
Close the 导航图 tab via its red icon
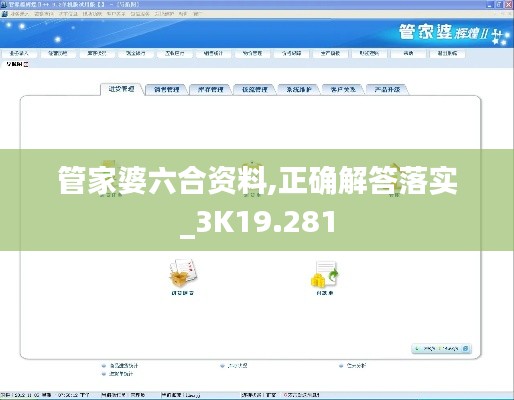(26, 64)
